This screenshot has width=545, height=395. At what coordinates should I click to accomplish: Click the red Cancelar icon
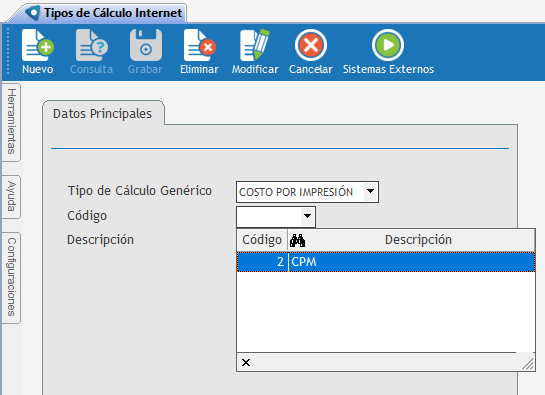tap(311, 45)
